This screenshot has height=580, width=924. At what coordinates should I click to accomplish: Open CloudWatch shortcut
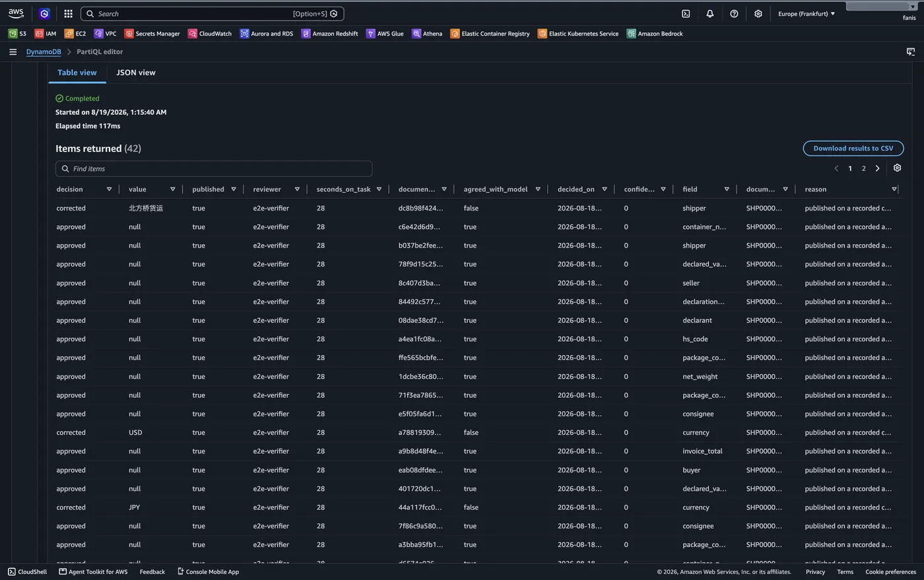[x=210, y=34]
